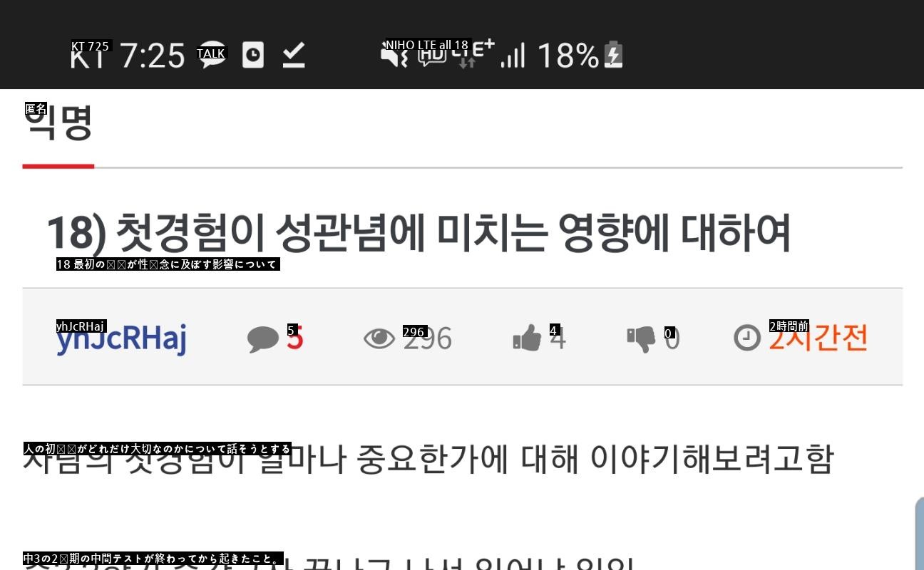The height and width of the screenshot is (570, 924).
Task: Click the eye view count icon
Action: 379,338
